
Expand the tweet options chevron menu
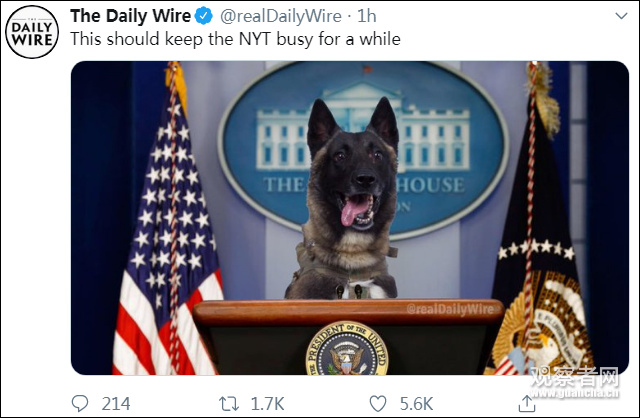coord(621,16)
